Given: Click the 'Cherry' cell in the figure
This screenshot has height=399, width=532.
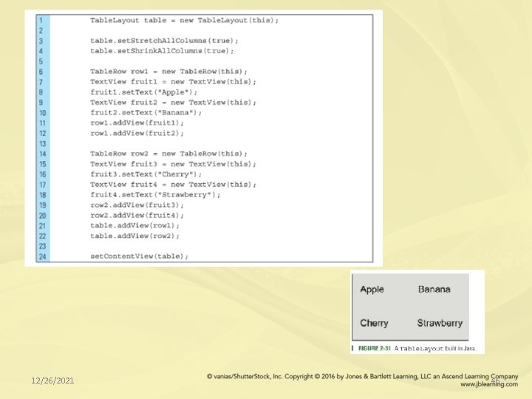Looking at the screenshot, I should [374, 323].
